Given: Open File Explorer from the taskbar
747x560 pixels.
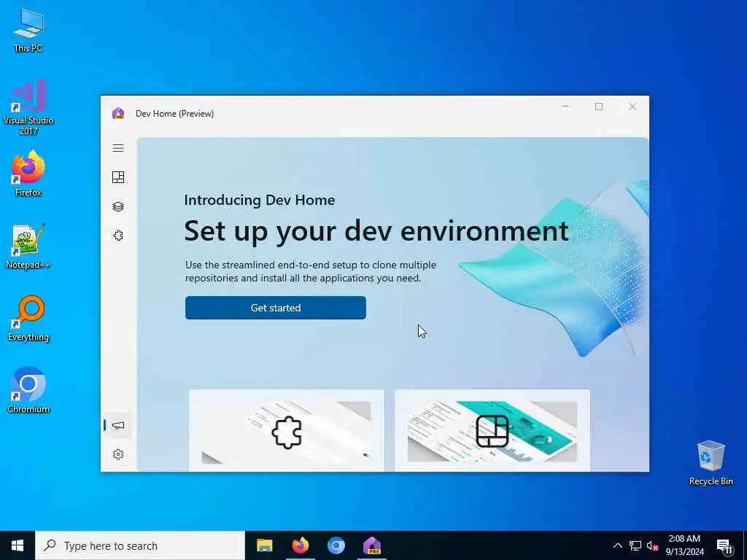Looking at the screenshot, I should [264, 545].
